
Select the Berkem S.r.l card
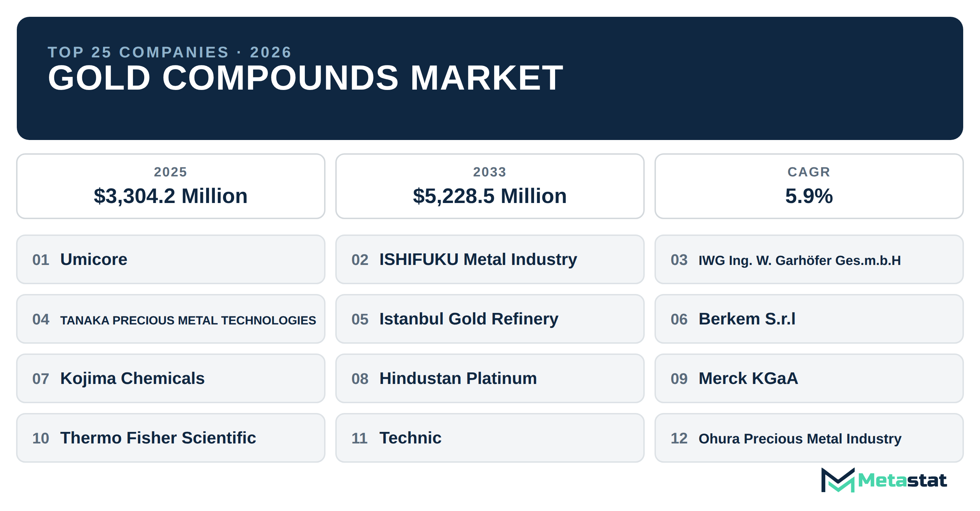[809, 319]
